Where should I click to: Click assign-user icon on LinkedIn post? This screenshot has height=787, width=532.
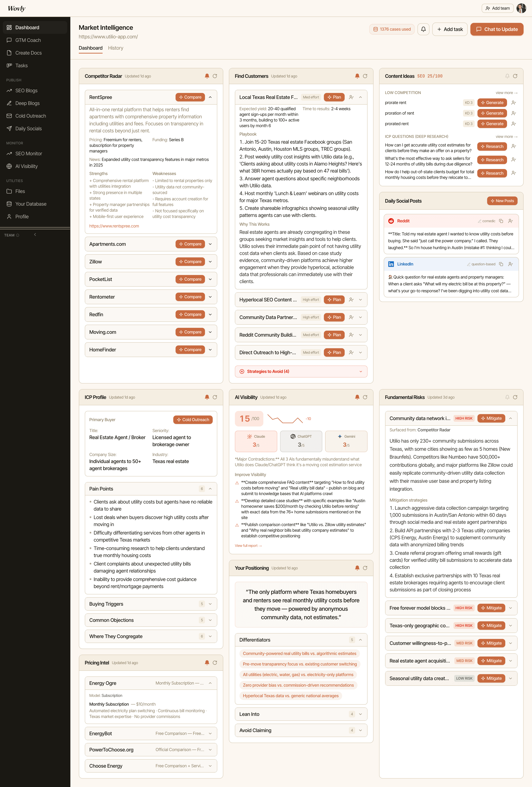[x=511, y=264]
